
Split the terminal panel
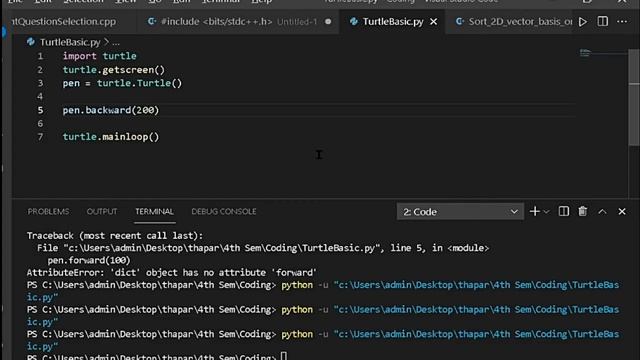[x=564, y=211]
